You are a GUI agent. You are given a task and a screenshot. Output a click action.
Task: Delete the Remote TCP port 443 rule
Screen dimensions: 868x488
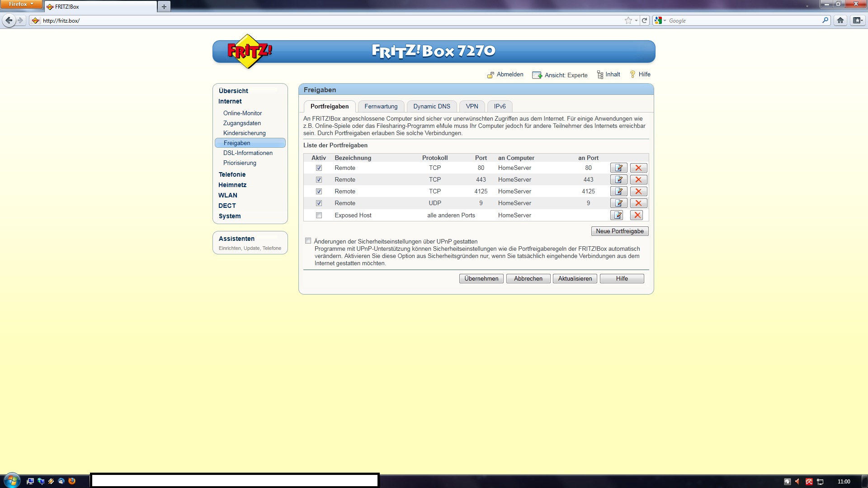click(638, 179)
